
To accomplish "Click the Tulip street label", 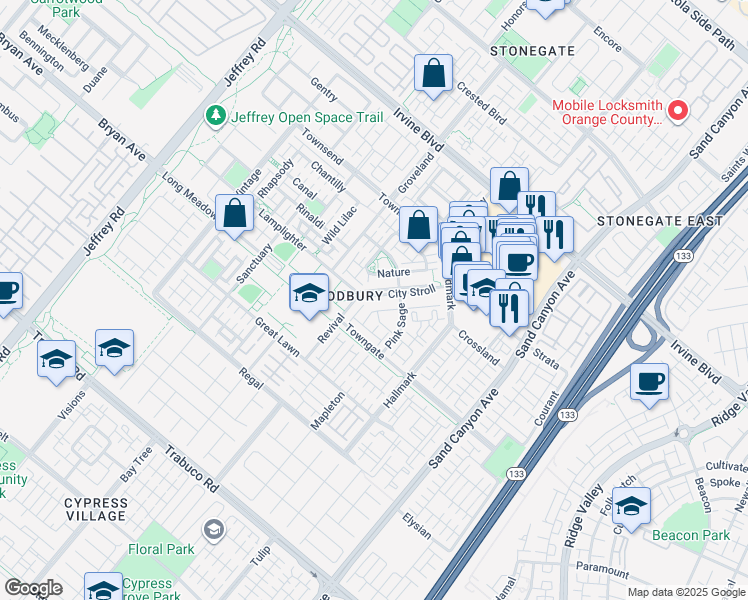I will [x=260, y=556].
